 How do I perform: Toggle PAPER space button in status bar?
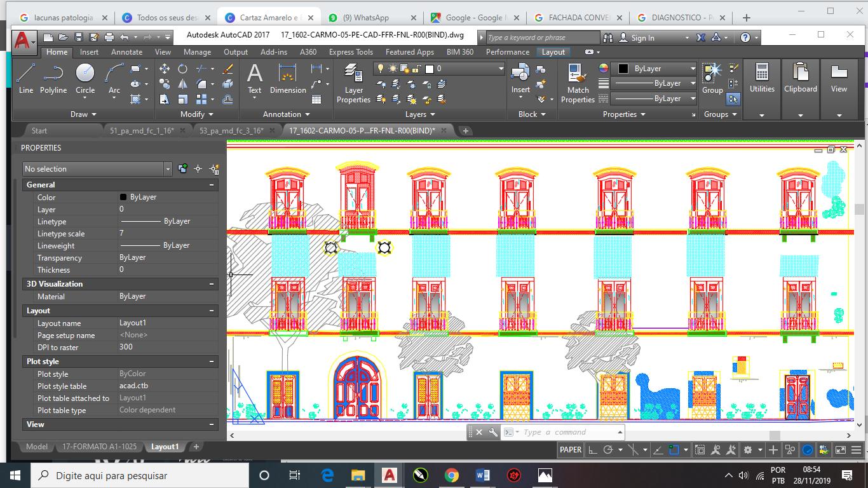point(570,450)
